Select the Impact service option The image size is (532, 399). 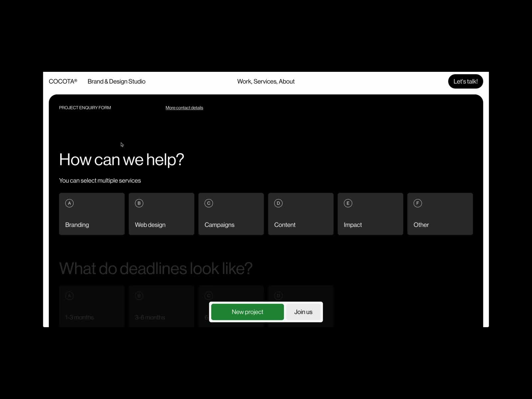click(370, 214)
